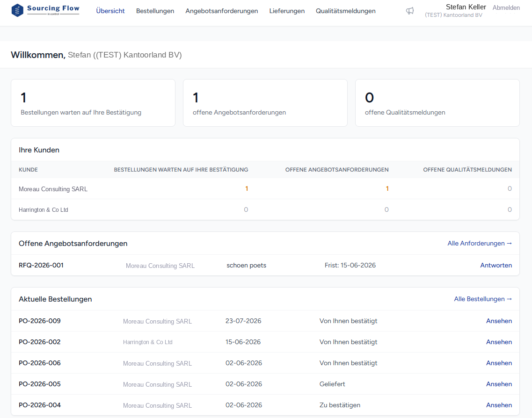The width and height of the screenshot is (532, 418).
Task: Open the Qualitätsmeldungen menu item
Action: click(346, 11)
